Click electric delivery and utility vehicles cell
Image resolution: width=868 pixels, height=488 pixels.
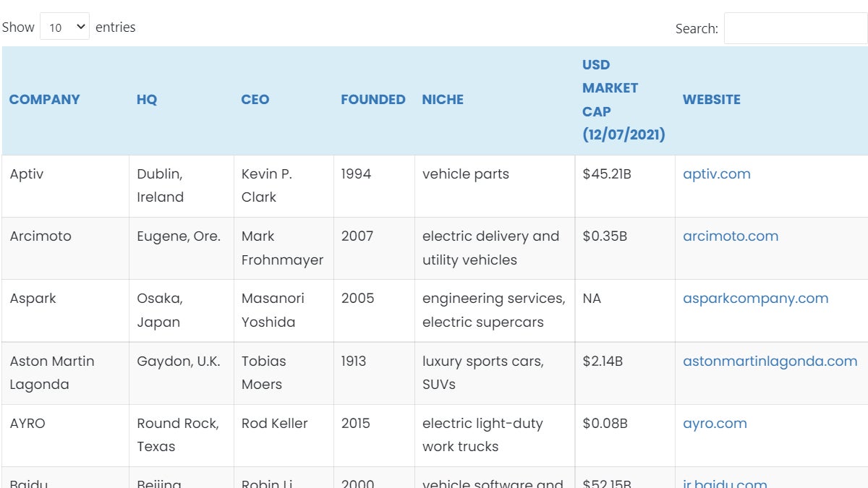[495, 248]
